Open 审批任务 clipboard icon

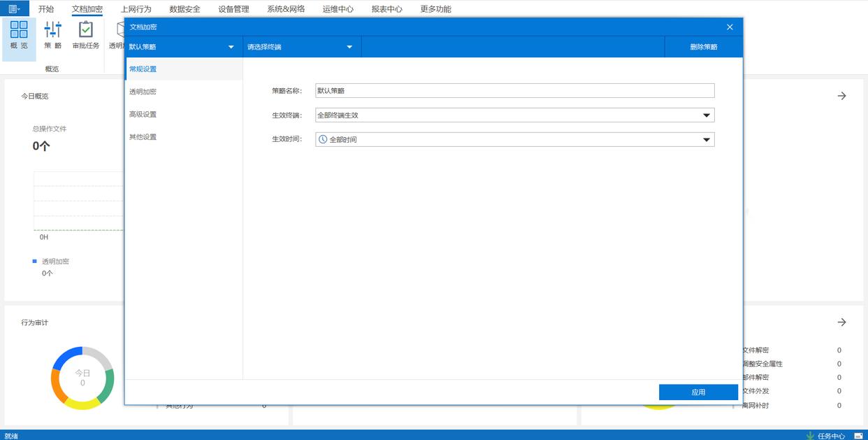[x=85, y=30]
